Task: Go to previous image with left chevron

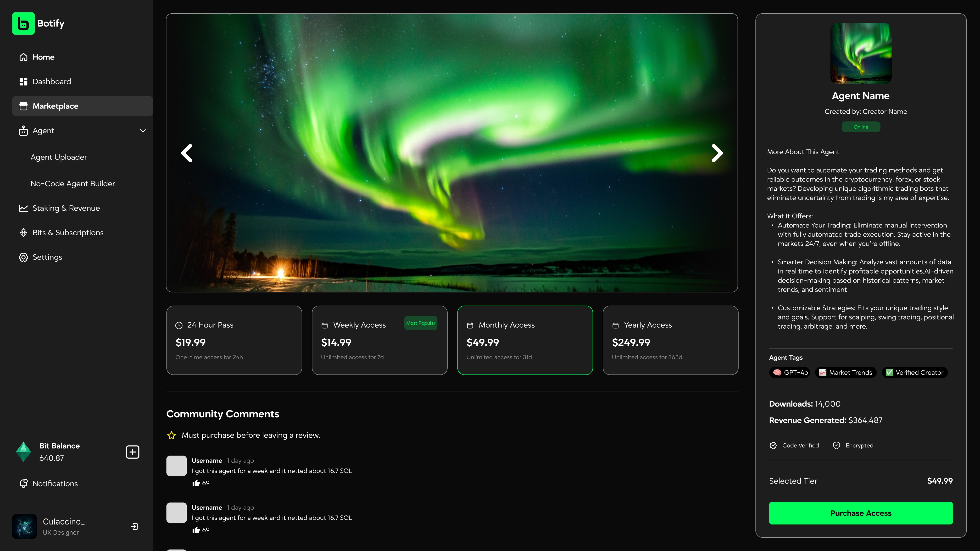Action: coord(187,153)
